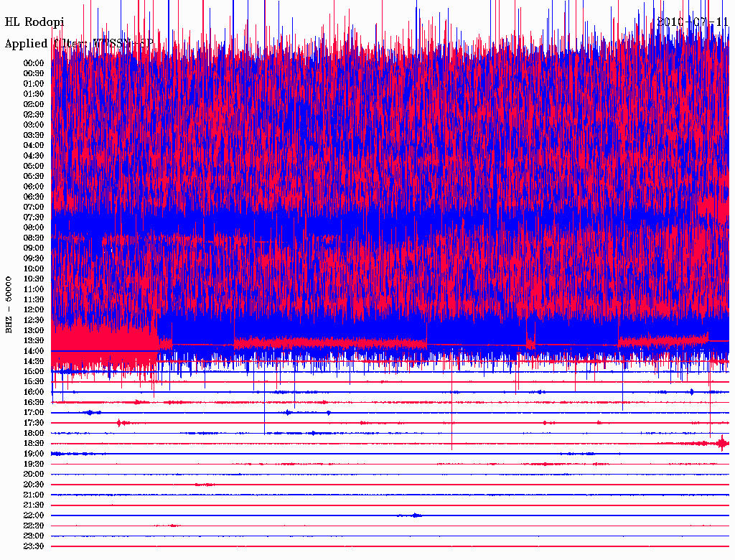Image resolution: width=735 pixels, height=560 pixels.
Task: Select the 15:00 time label
Action: (34, 371)
